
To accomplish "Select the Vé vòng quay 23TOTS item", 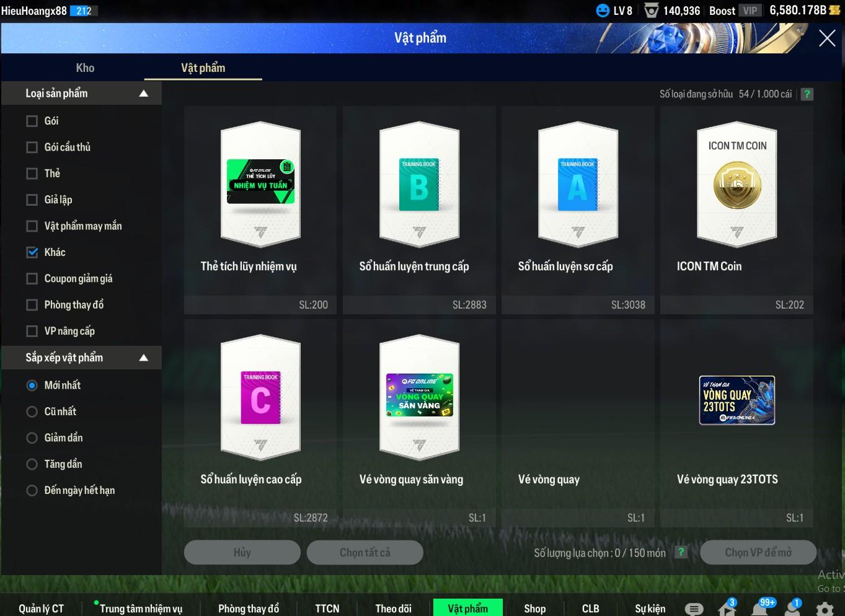I will pos(737,423).
